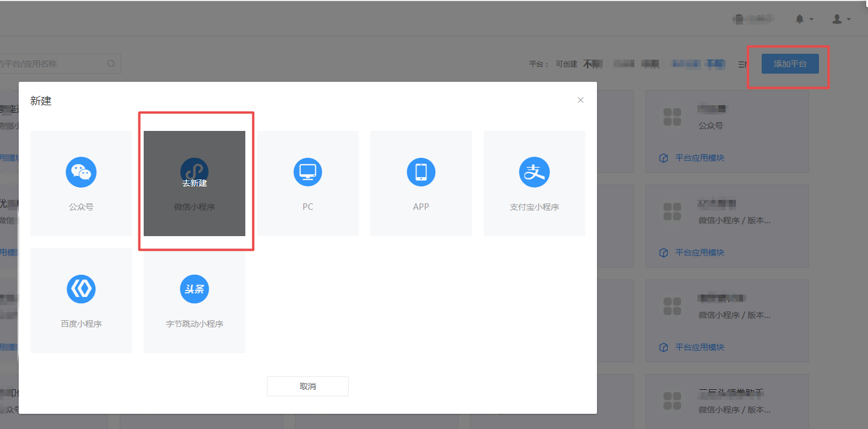Screen dimensions: 868x429
Task: Pick the PC monitor icon
Action: (308, 172)
